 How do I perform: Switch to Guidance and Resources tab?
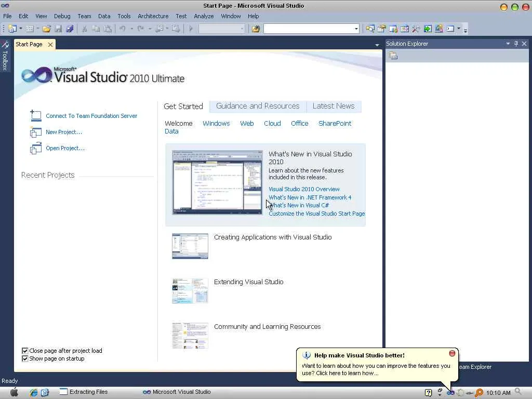[x=258, y=106]
